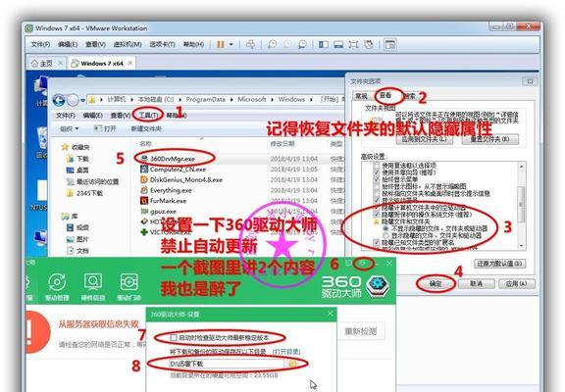The image size is (565, 392).
Task: Click the VMware pause virtual machine icon
Action: [x=220, y=44]
